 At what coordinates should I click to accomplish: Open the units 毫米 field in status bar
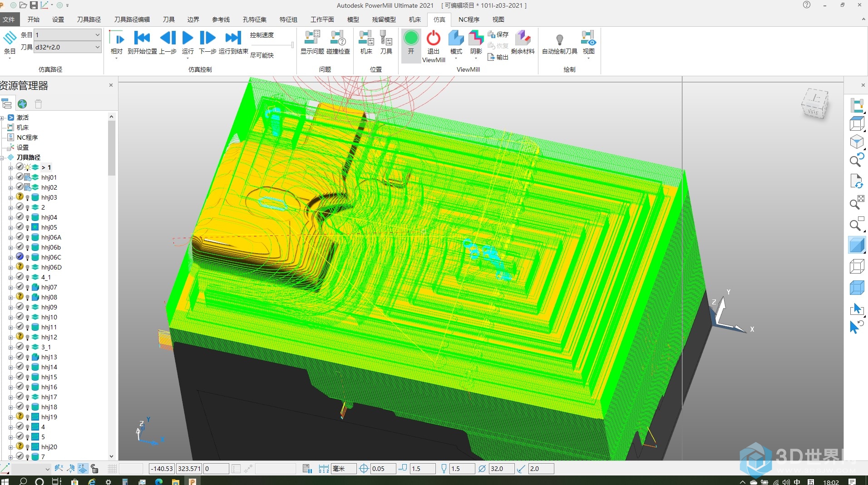click(x=344, y=469)
